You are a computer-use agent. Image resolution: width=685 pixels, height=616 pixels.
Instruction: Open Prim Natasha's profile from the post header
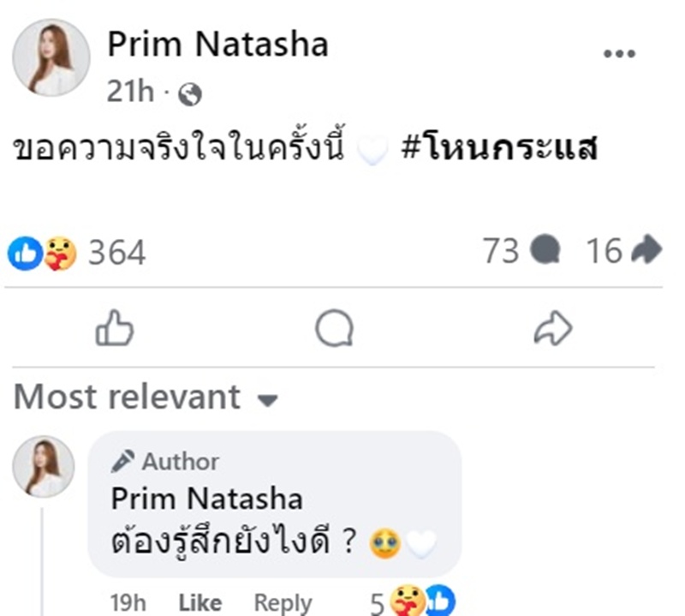pos(217,45)
